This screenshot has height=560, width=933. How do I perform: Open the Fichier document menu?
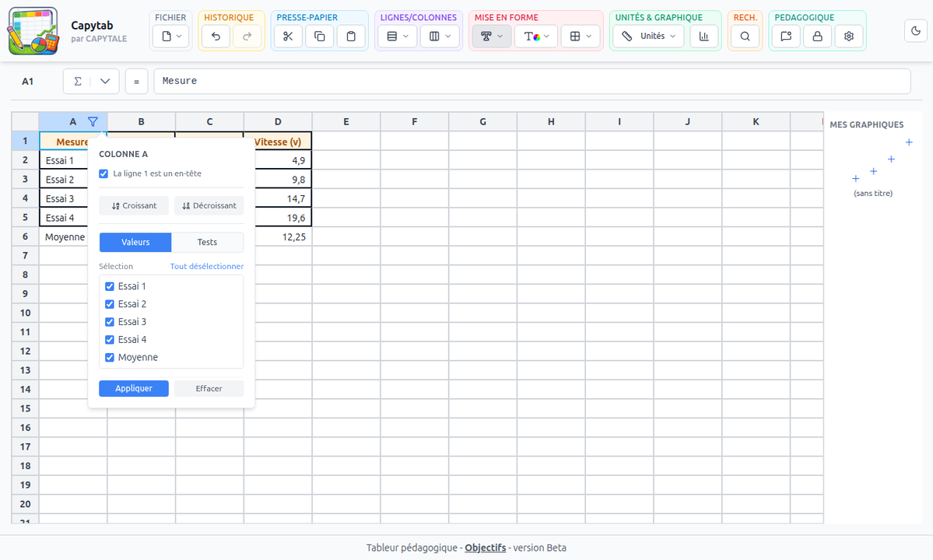170,37
